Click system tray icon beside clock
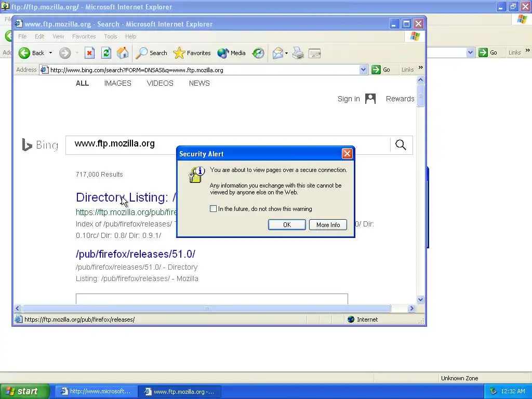 (x=493, y=391)
